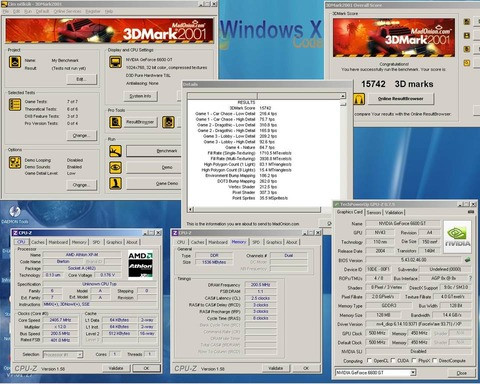Click the Close button in GPU-Z
Image resolution: width=480 pixels, height=384 pixels.
click(x=461, y=373)
